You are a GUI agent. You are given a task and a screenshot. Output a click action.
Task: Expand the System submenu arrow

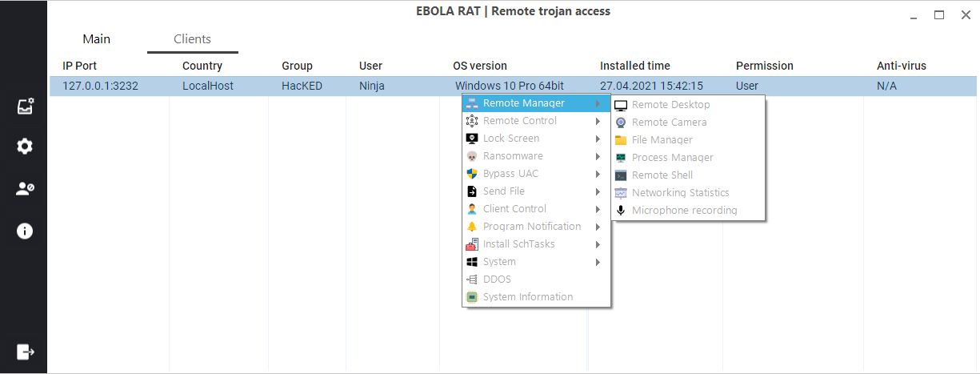point(598,262)
